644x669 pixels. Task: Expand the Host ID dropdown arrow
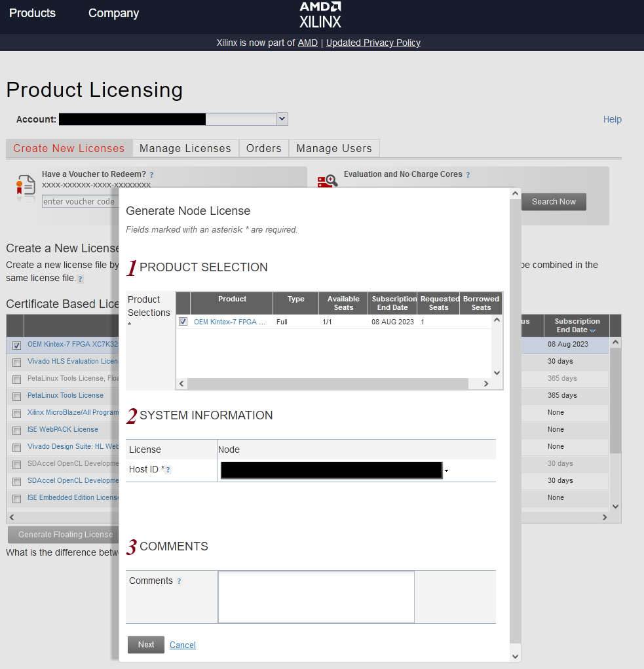click(x=447, y=470)
